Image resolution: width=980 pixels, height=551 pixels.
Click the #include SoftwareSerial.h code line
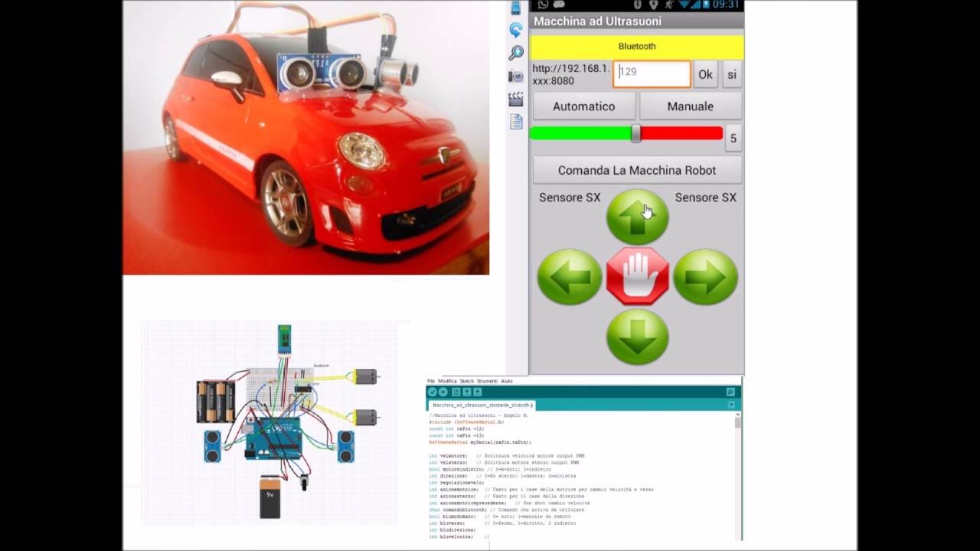point(466,422)
